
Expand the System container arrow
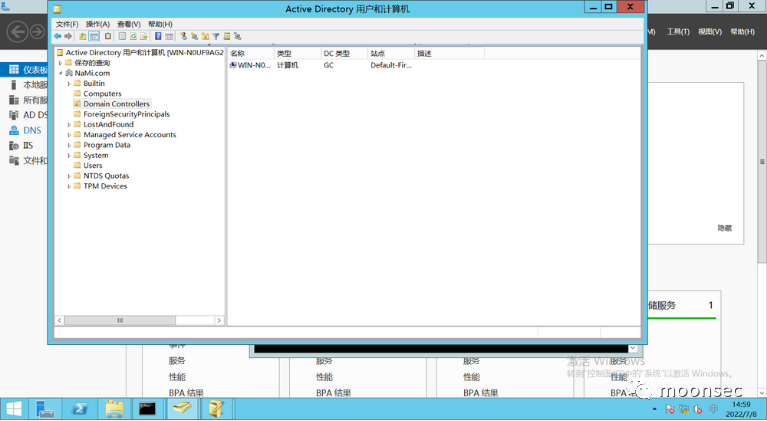[x=69, y=155]
